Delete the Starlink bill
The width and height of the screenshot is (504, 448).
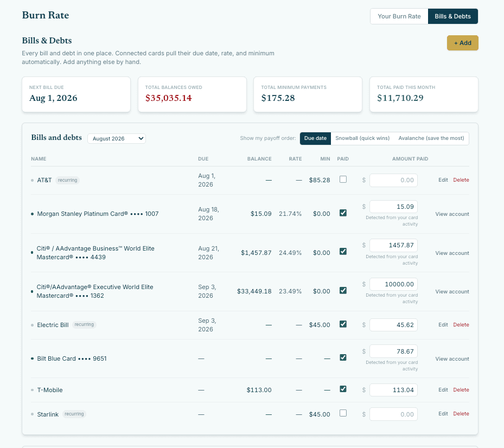click(x=461, y=414)
